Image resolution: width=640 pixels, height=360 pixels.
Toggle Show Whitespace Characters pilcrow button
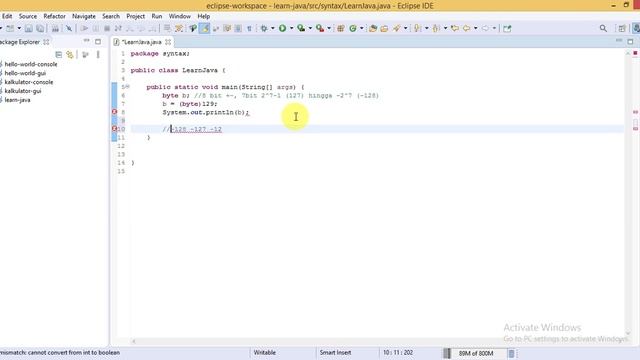(x=249, y=28)
